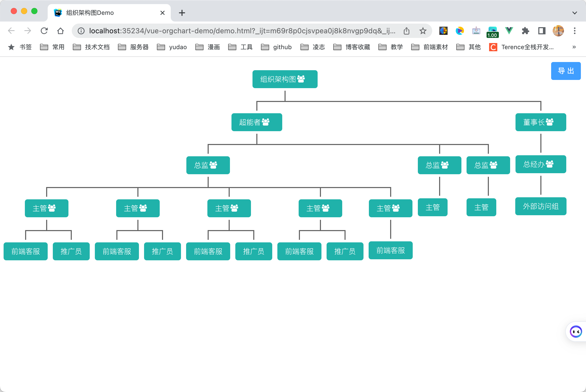
Task: Click the share page icon in address bar
Action: coord(407,31)
